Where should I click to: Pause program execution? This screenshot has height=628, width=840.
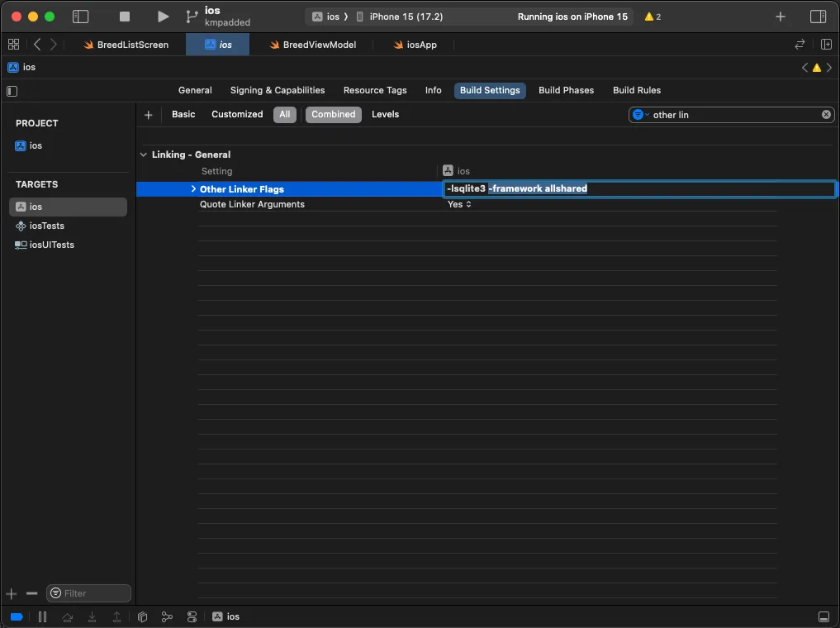coord(42,616)
